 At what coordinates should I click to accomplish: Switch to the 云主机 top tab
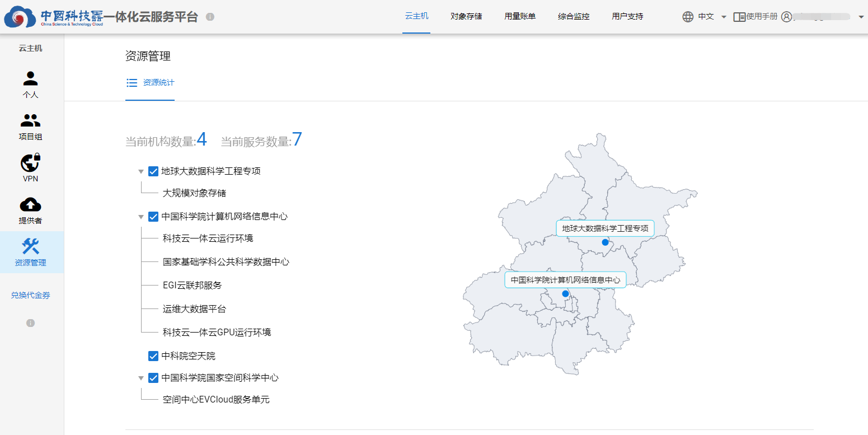pyautogui.click(x=416, y=16)
